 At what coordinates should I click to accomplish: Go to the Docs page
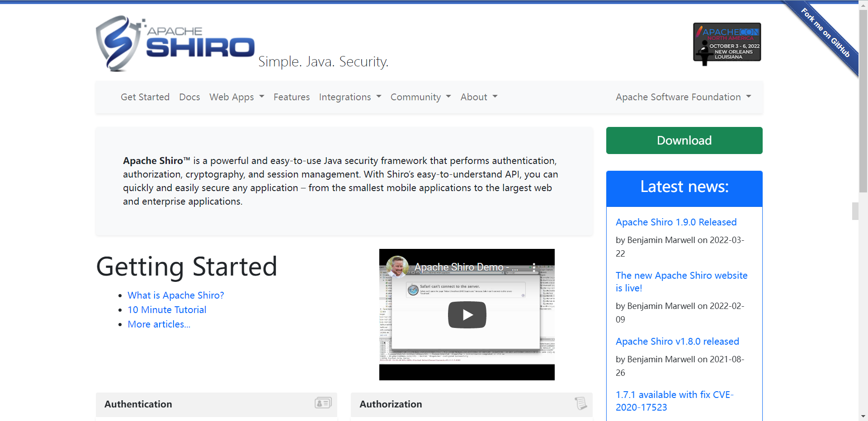(x=189, y=97)
